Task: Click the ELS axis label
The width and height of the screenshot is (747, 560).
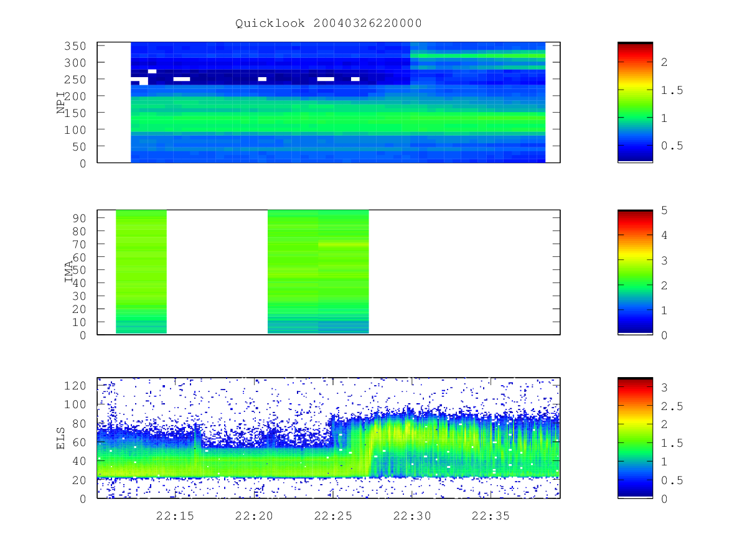Action: tap(61, 437)
